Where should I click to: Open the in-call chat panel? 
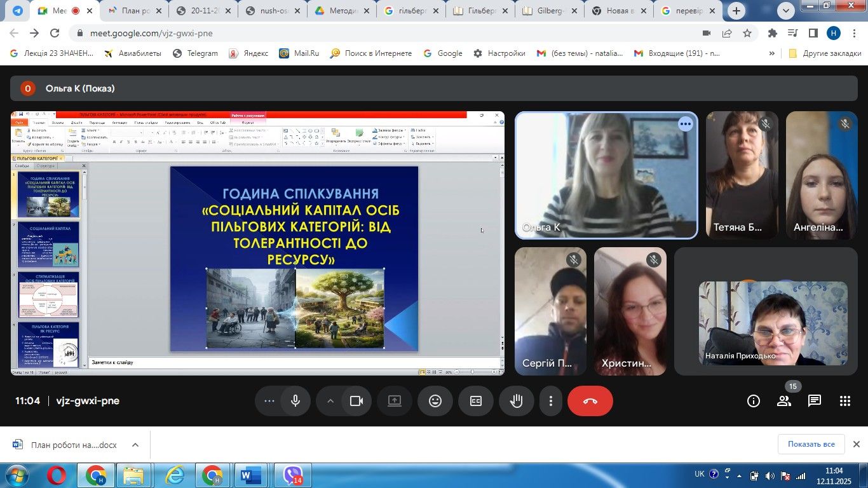pyautogui.click(x=814, y=401)
